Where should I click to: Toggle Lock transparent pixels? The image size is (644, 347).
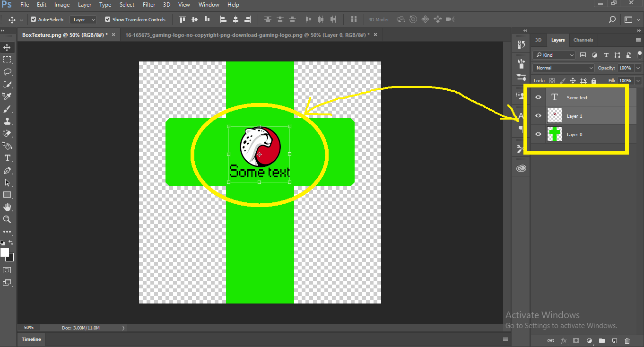point(552,81)
